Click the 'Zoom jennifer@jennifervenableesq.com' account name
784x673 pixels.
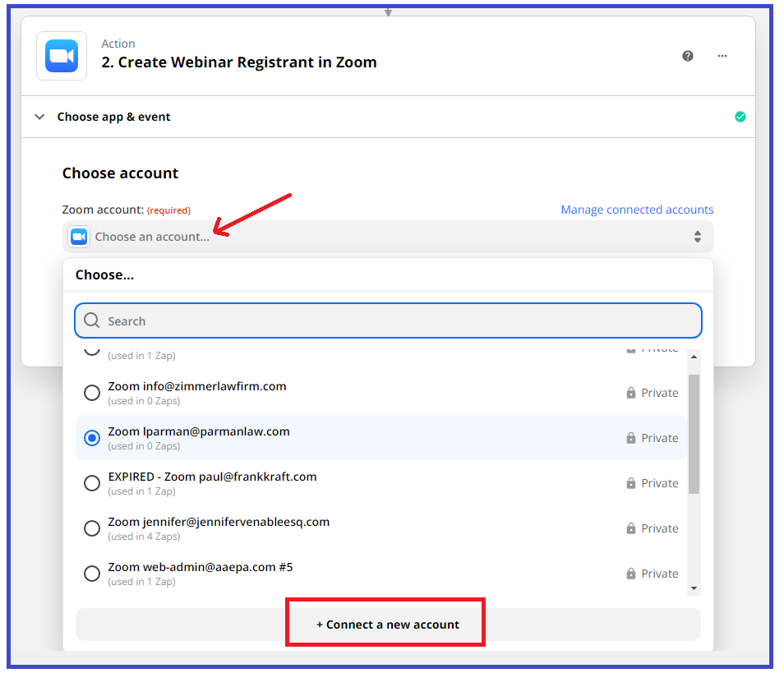[219, 522]
